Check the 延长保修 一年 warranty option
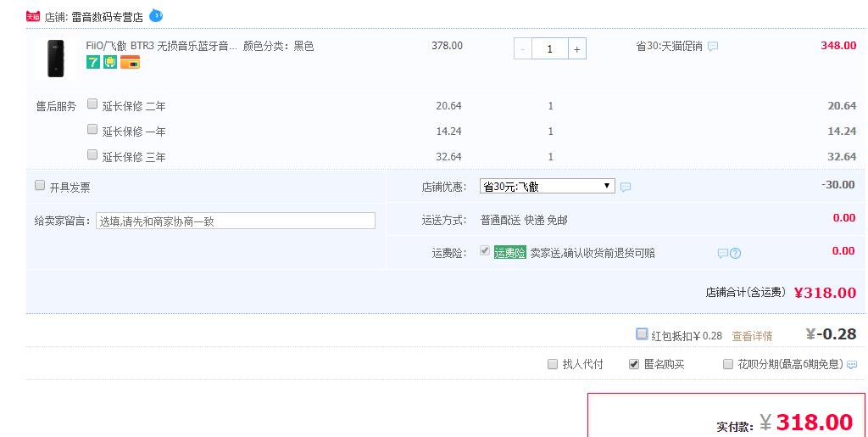 point(92,129)
